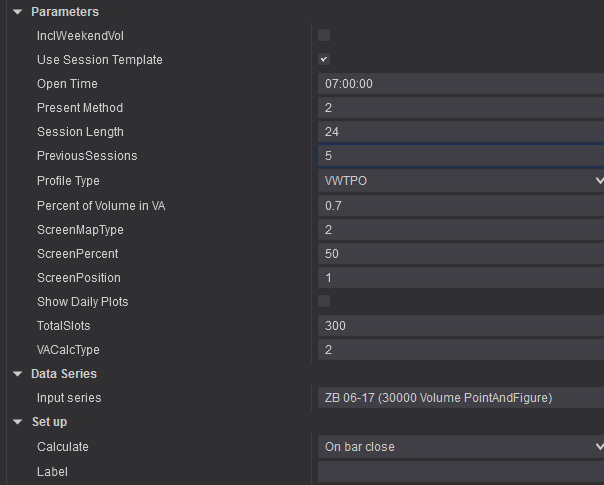
Task: Click the Open Time field
Action: [x=461, y=84]
